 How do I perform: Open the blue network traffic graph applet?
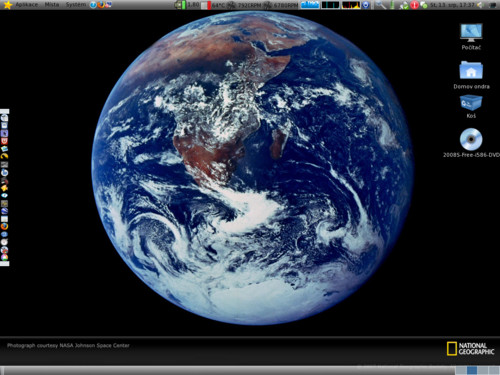[310, 5]
